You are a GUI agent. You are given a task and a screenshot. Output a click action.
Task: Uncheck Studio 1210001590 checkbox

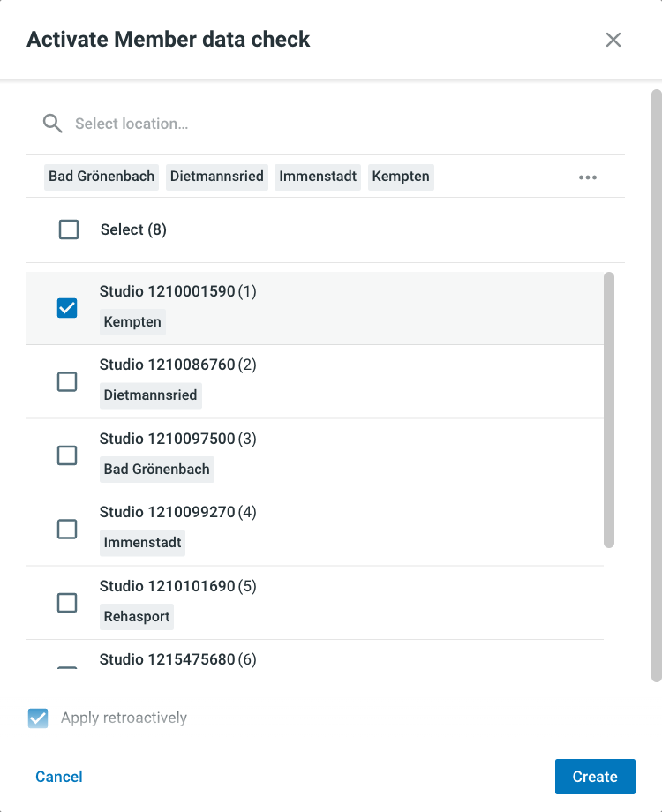click(x=67, y=308)
